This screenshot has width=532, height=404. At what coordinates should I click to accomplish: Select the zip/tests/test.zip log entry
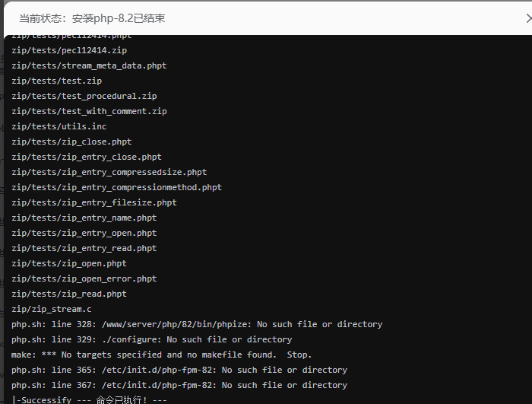[56, 81]
